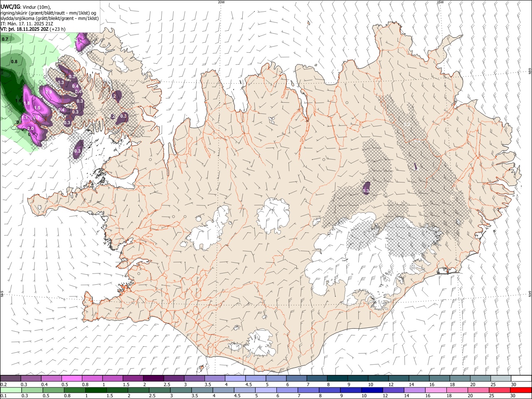Viewport: 532px width, 399px height.
Task: Select the darkest purple 2–2.5 swatch in upper legend
Action: click(153, 378)
